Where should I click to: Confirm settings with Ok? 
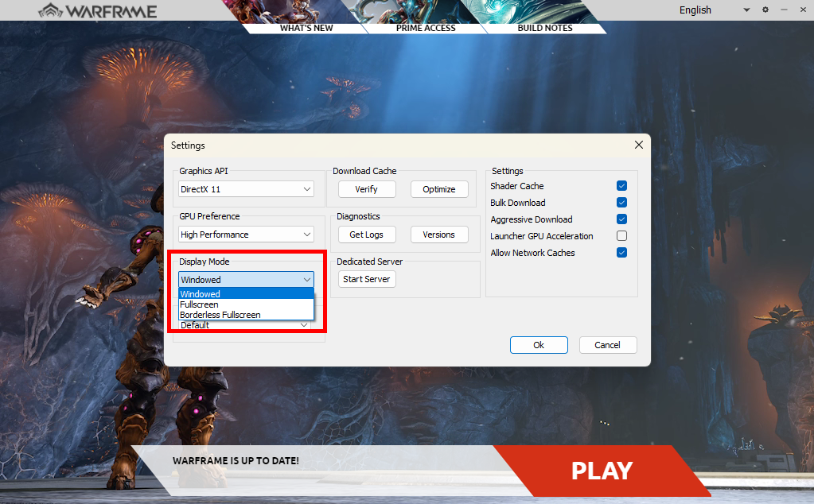539,345
